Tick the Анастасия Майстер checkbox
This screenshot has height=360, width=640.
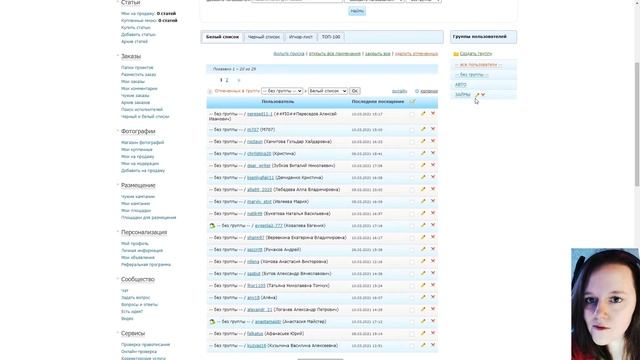(412, 322)
